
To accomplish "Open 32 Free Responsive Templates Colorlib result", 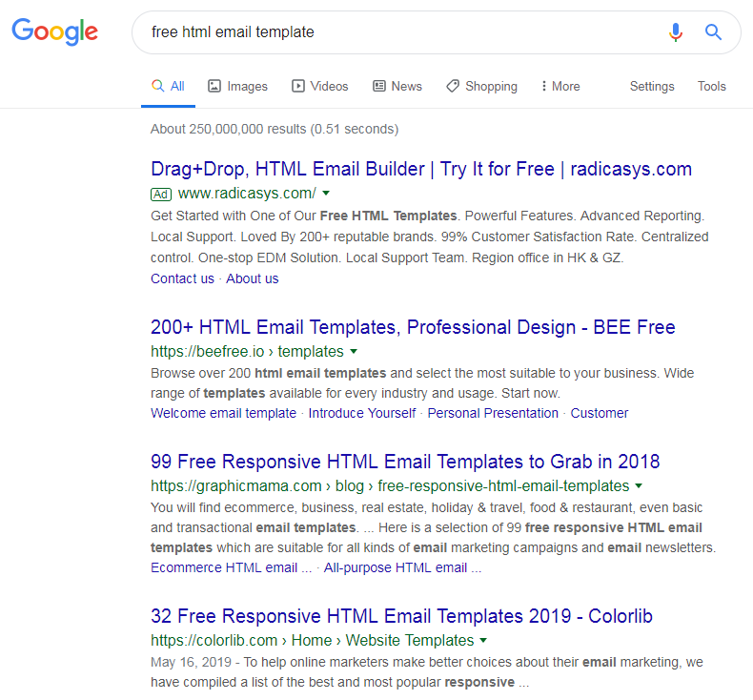I will (401, 616).
